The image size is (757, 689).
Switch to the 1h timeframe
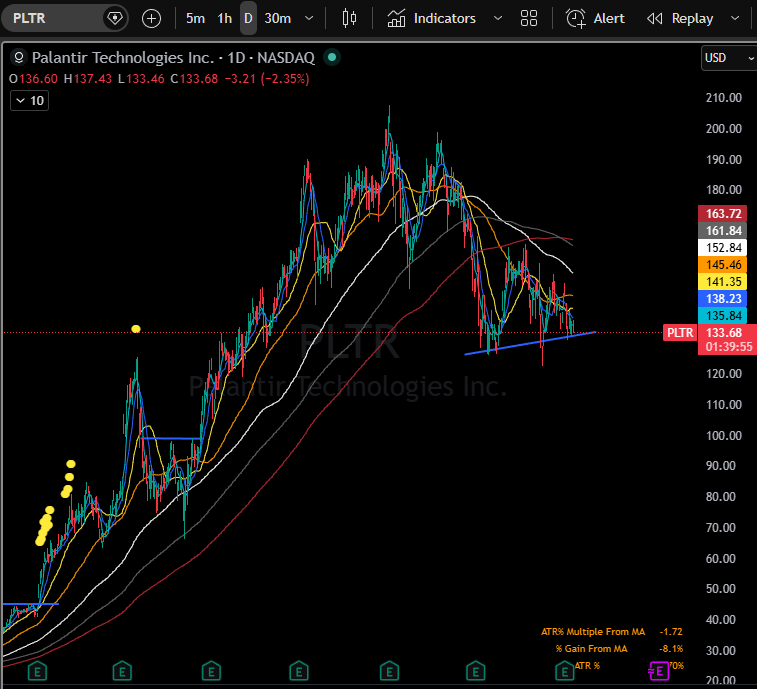click(224, 18)
